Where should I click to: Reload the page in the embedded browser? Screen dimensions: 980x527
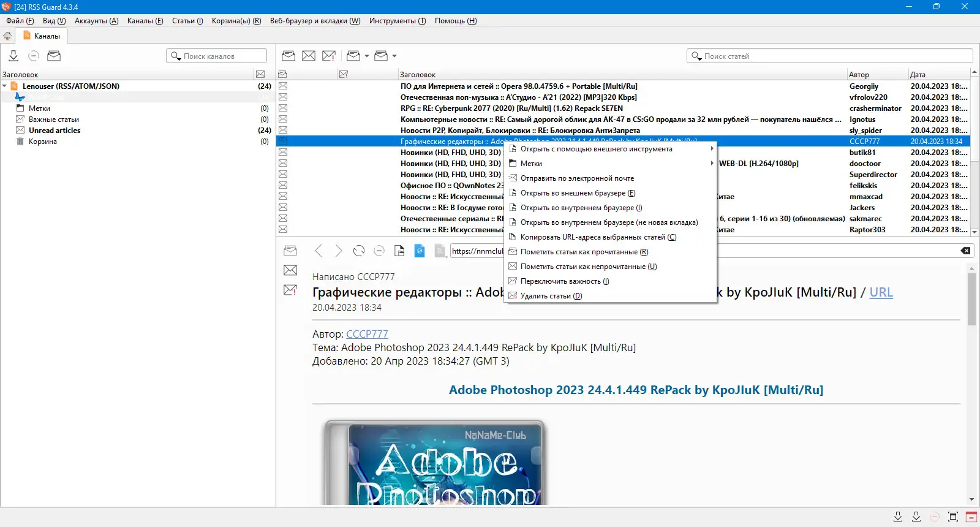359,251
